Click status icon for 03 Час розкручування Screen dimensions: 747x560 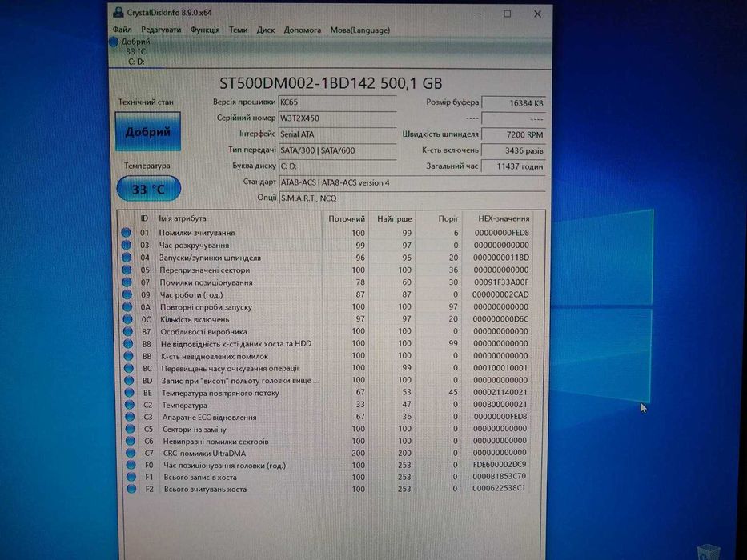(127, 245)
